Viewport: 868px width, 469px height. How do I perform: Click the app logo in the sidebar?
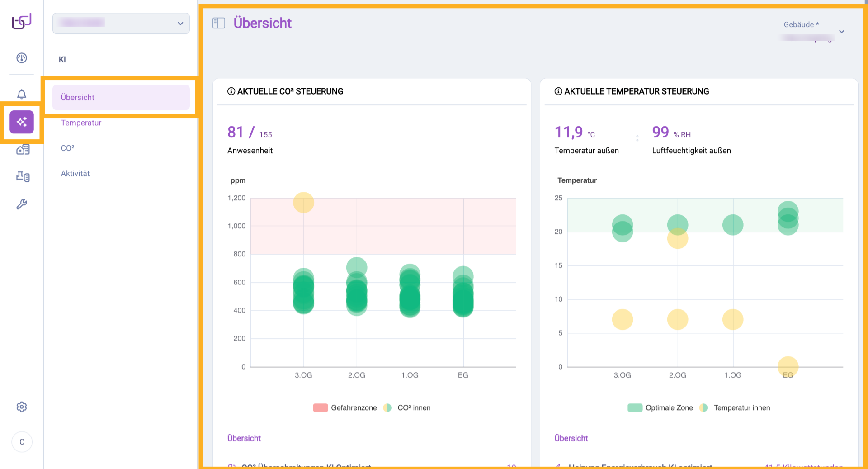[x=21, y=21]
